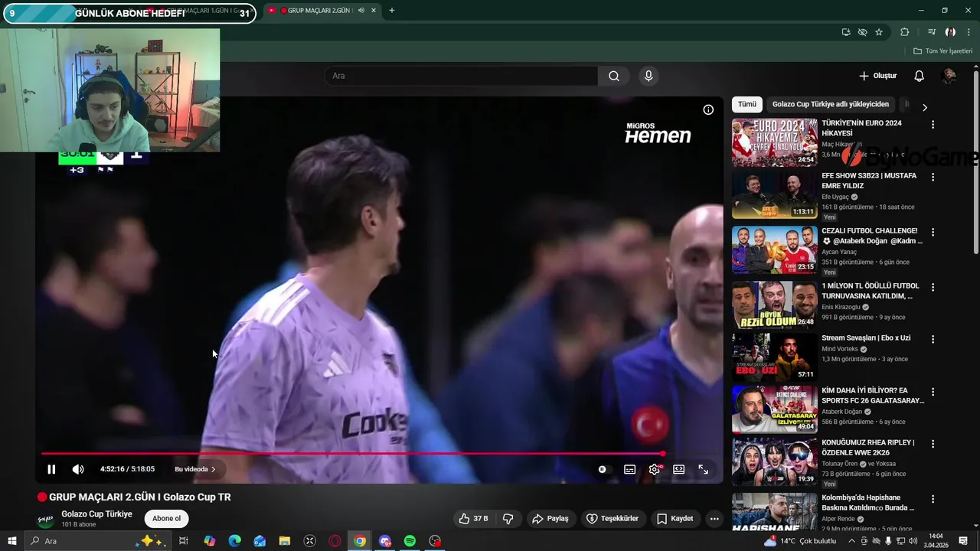
Task: Like the video with 37 B
Action: (473, 518)
